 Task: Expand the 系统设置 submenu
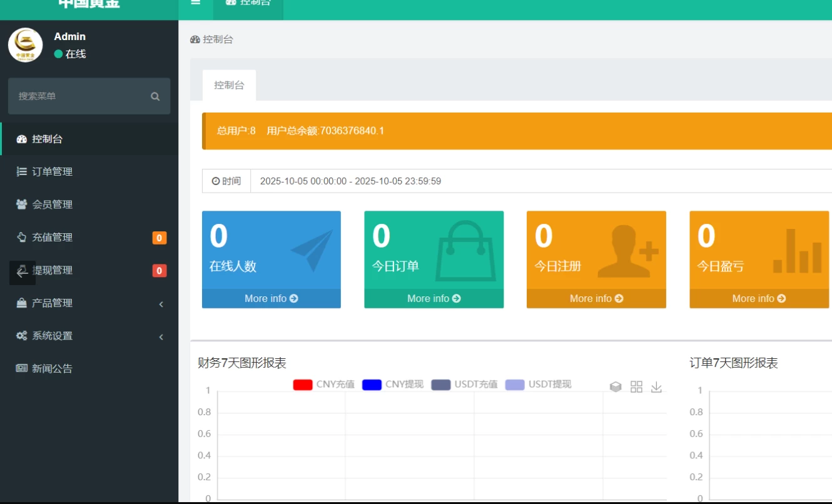click(89, 336)
